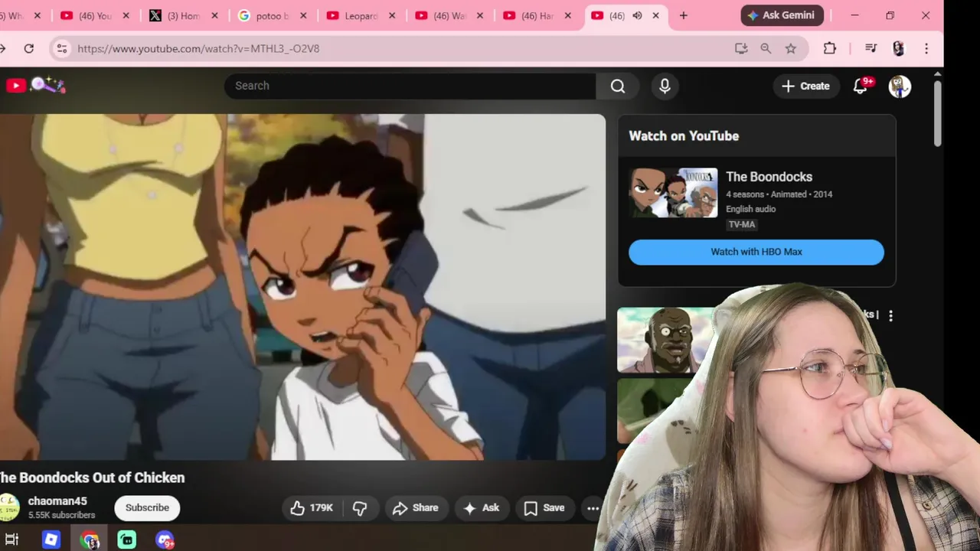Dislike the video with thumbs down
Image resolution: width=980 pixels, height=551 pixels.
[x=360, y=508]
